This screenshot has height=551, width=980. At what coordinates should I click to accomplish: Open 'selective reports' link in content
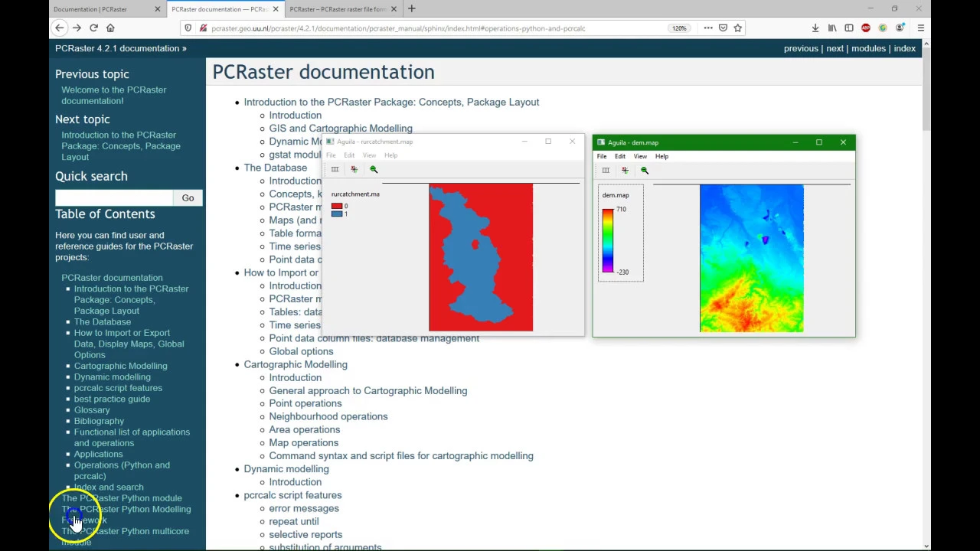[305, 534]
